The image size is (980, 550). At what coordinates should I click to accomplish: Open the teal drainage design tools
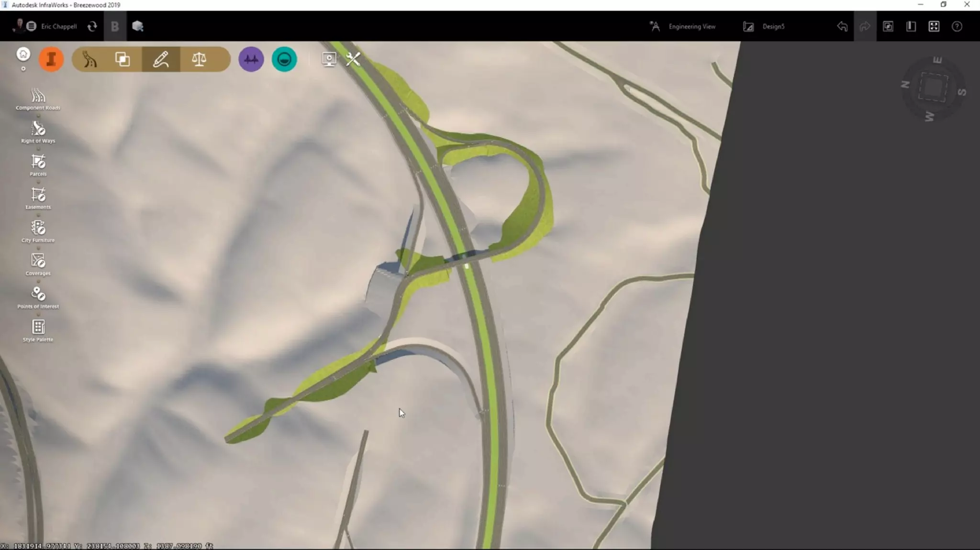pos(284,59)
